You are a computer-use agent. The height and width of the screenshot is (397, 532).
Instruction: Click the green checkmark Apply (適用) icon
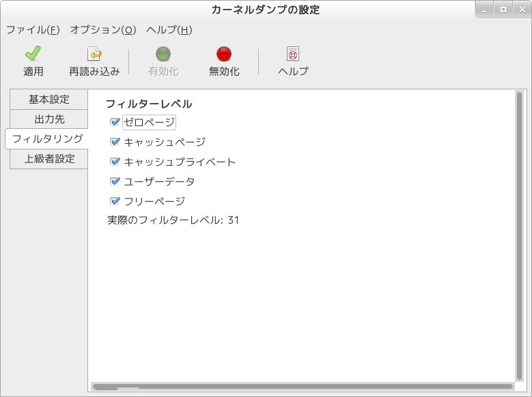click(33, 55)
